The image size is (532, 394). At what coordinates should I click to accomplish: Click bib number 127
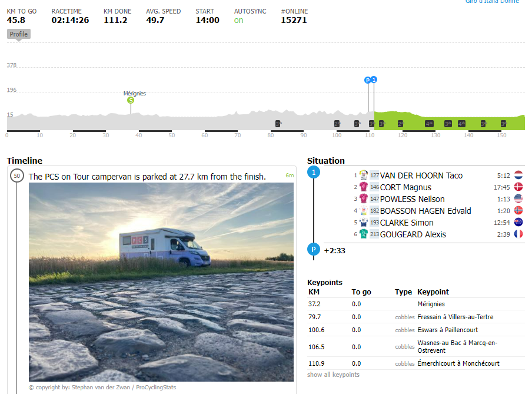tap(374, 176)
